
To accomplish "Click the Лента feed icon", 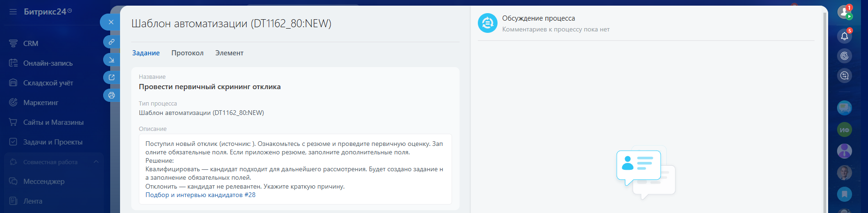I will coord(13,201).
